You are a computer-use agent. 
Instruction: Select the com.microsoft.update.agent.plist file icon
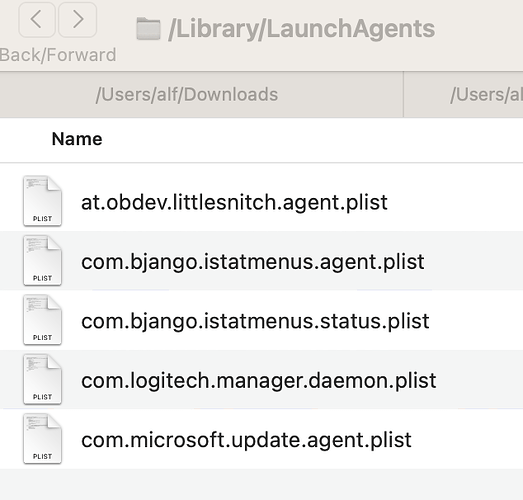pos(42,439)
